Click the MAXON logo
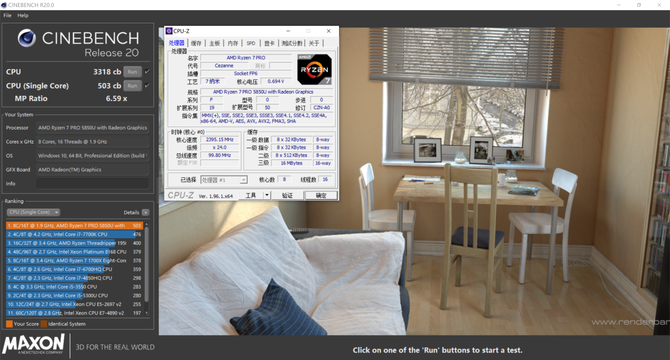The image size is (670, 360). tap(33, 344)
